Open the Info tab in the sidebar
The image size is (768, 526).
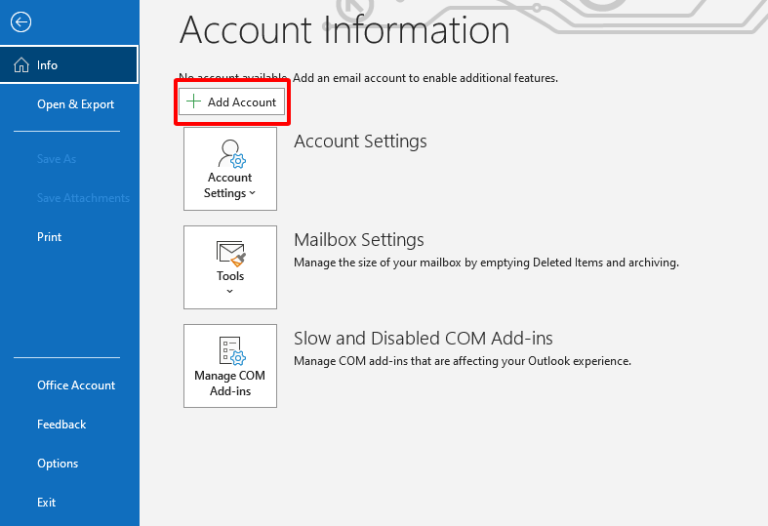69,65
